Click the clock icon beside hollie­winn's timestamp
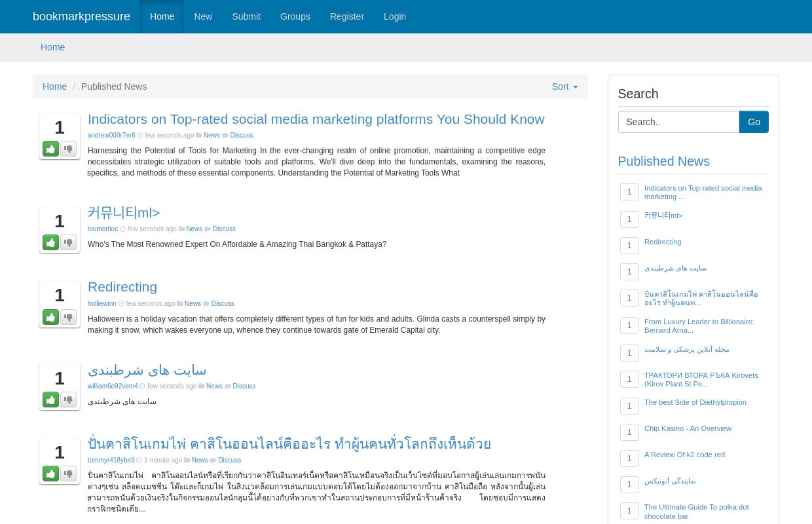This screenshot has height=524, width=812. point(121,303)
